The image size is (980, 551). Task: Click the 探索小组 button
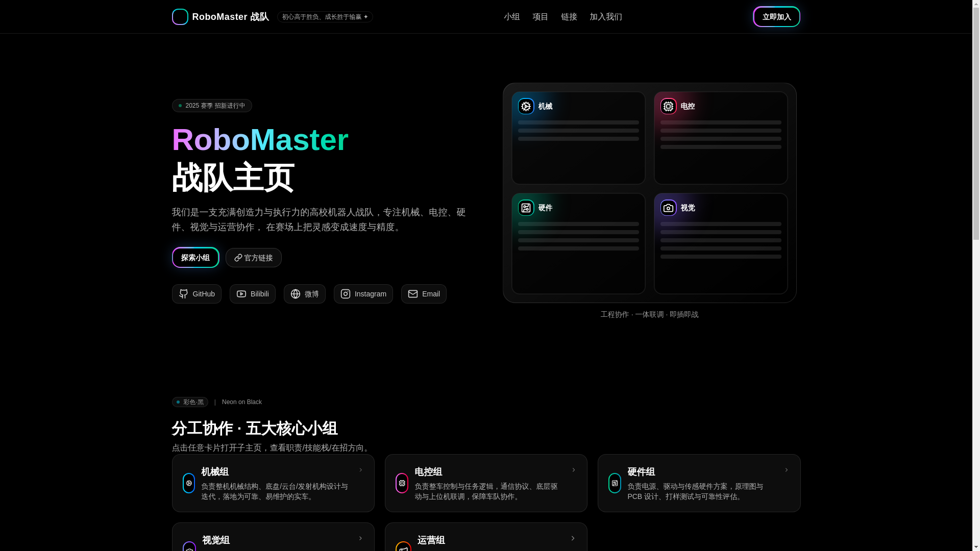(x=195, y=258)
